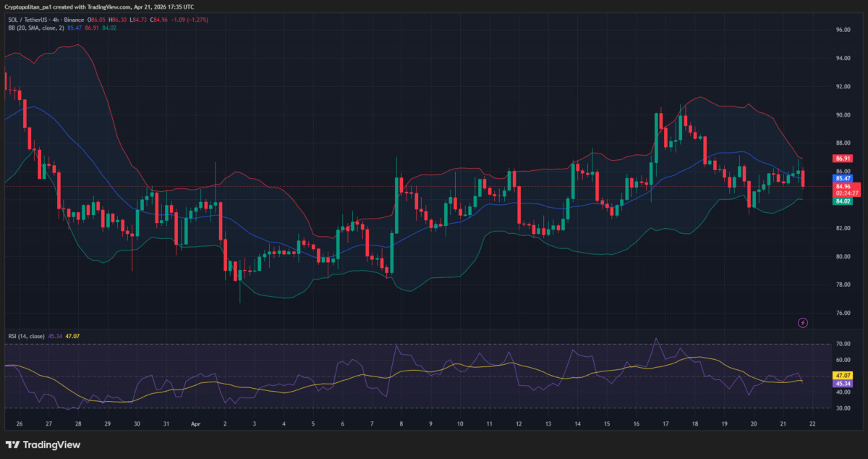
Task: Click the Cryptopolitan_pa1 TradingView.com attribution text
Action: [99, 7]
